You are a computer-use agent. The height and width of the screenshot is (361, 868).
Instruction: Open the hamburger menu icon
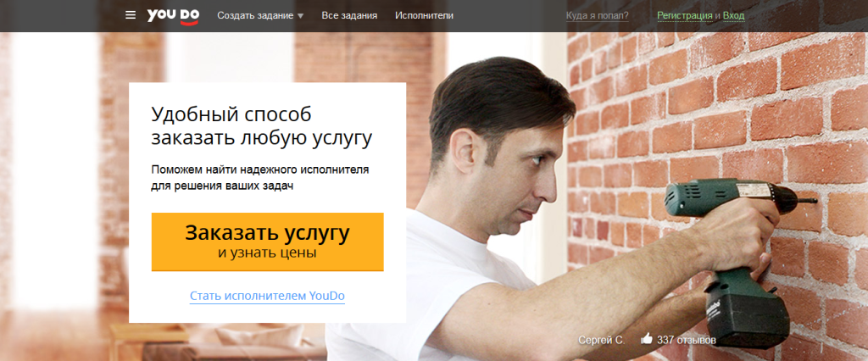tap(131, 15)
